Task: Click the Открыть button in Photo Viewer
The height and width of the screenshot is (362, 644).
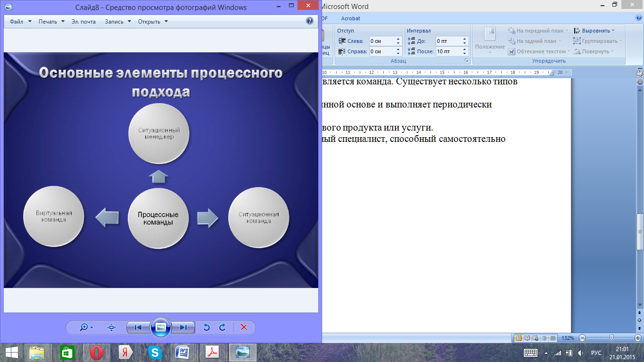Action: tap(153, 22)
